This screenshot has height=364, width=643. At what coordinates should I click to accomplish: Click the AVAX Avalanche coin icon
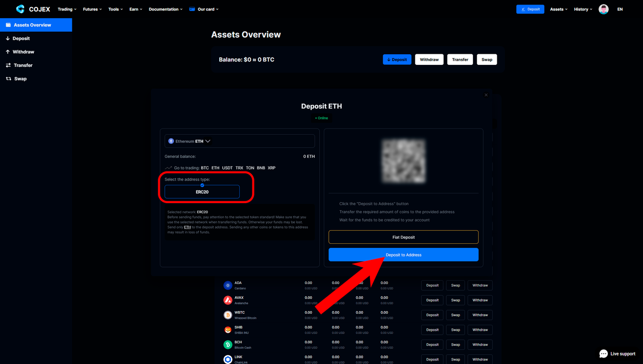click(228, 300)
